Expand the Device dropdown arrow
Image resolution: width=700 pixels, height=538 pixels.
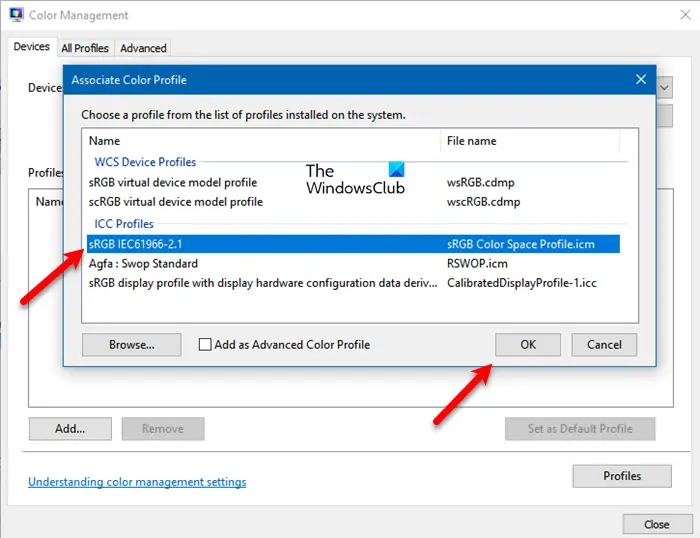coord(664,88)
